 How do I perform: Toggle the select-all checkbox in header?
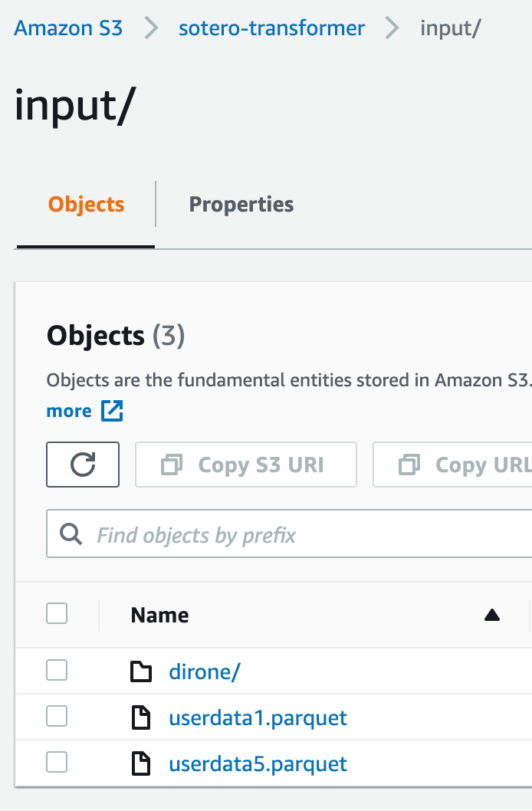pyautogui.click(x=57, y=614)
